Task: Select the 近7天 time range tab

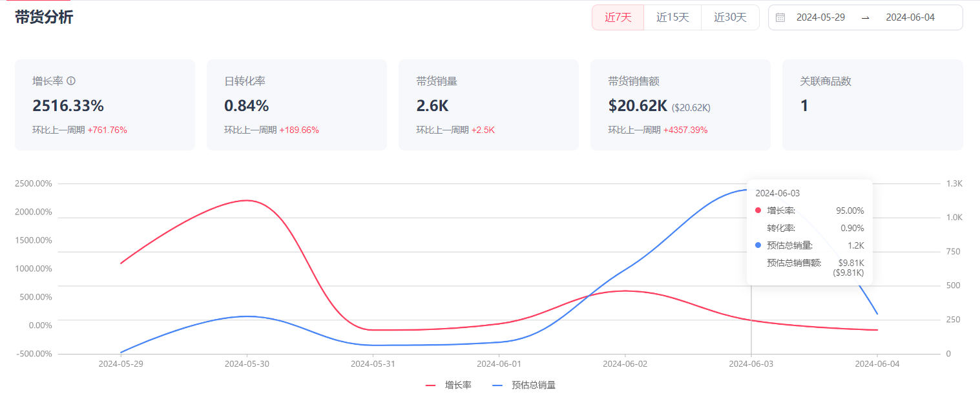Action: (x=618, y=17)
